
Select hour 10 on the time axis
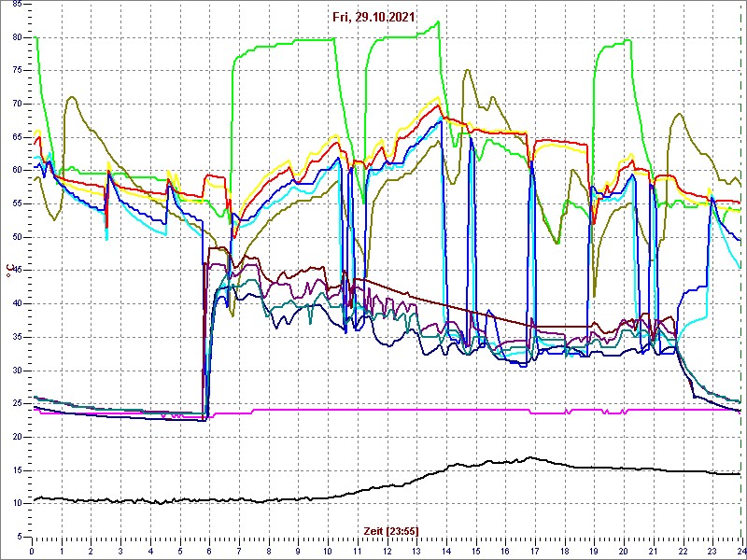(328, 552)
